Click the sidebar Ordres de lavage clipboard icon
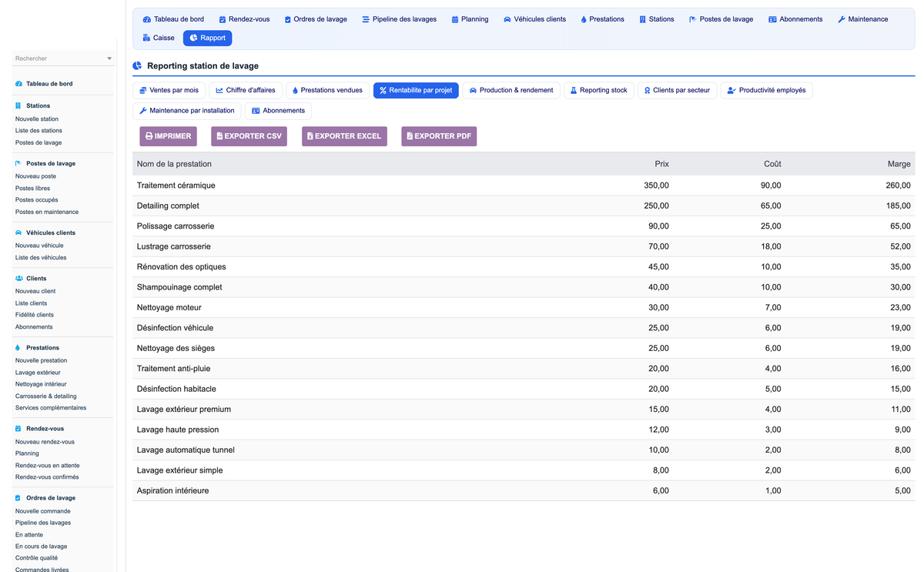 tap(18, 498)
